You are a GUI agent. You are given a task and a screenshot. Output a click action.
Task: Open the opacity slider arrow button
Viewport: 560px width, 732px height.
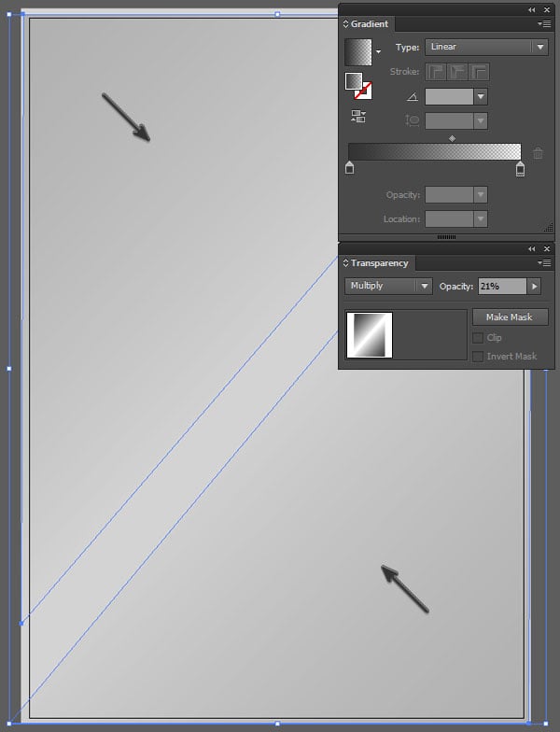[x=534, y=286]
